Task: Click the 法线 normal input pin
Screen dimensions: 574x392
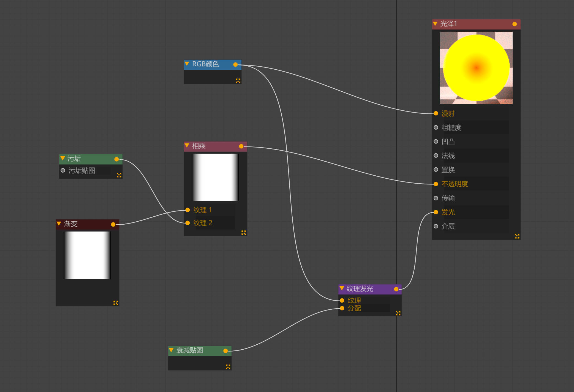Action: 436,156
